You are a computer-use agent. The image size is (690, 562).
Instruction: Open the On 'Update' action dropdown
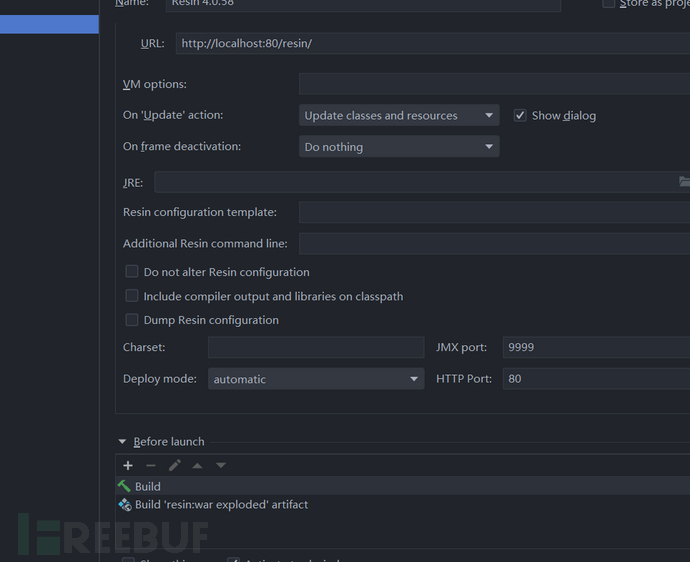[399, 115]
